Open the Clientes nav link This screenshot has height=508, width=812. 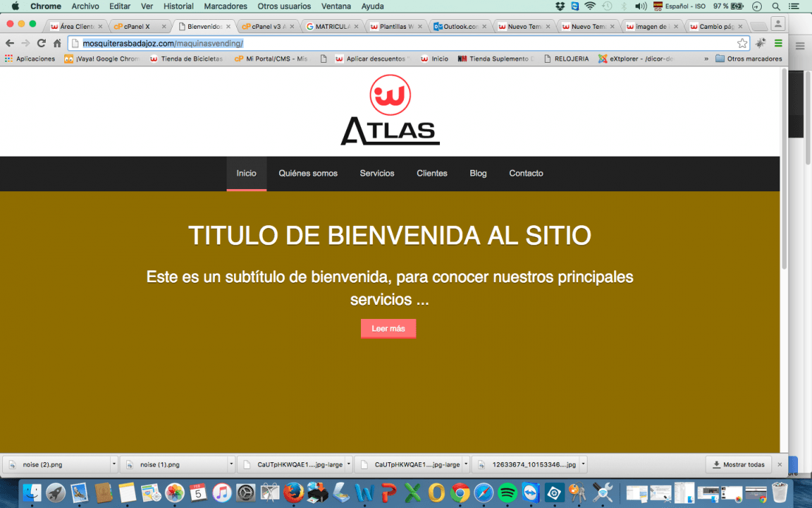click(x=432, y=174)
